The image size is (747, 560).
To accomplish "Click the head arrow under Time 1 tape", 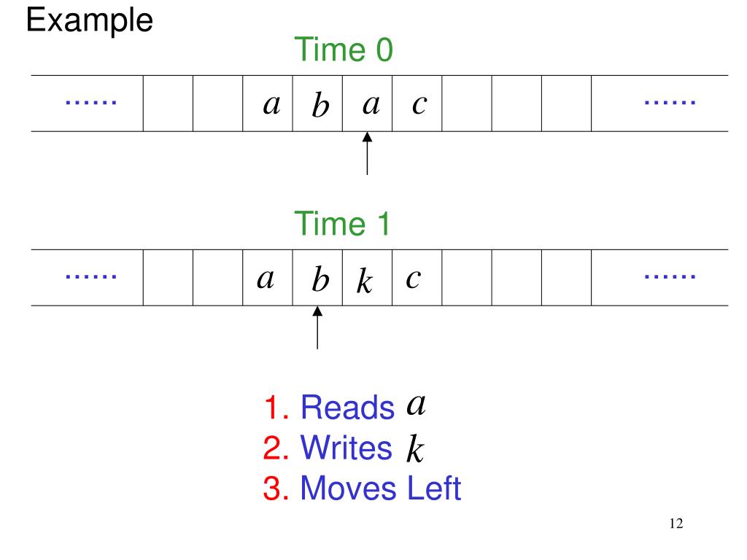I will pos(317,327).
